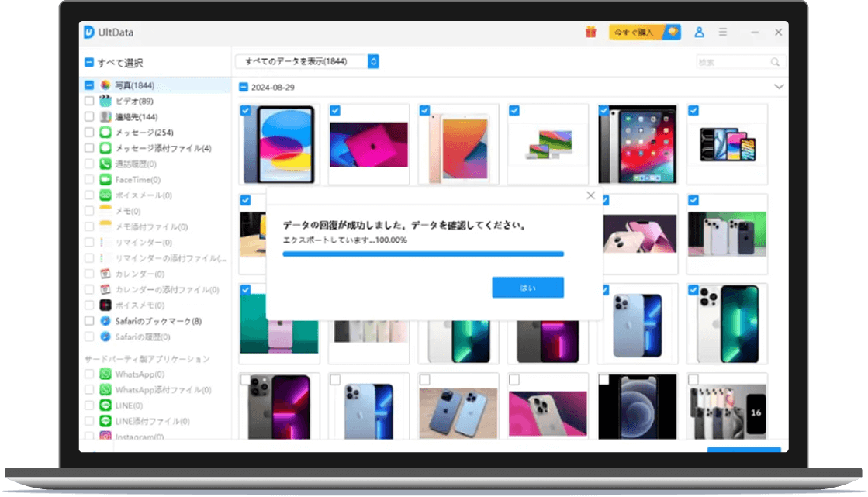Click the 検索 search input field
The width and height of the screenshot is (868, 497).
(x=731, y=62)
